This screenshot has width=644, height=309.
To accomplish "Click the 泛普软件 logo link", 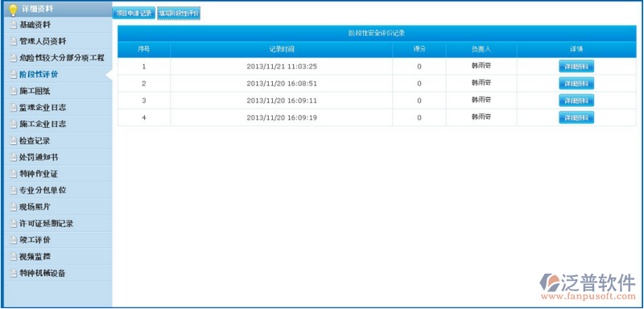I will 588,286.
